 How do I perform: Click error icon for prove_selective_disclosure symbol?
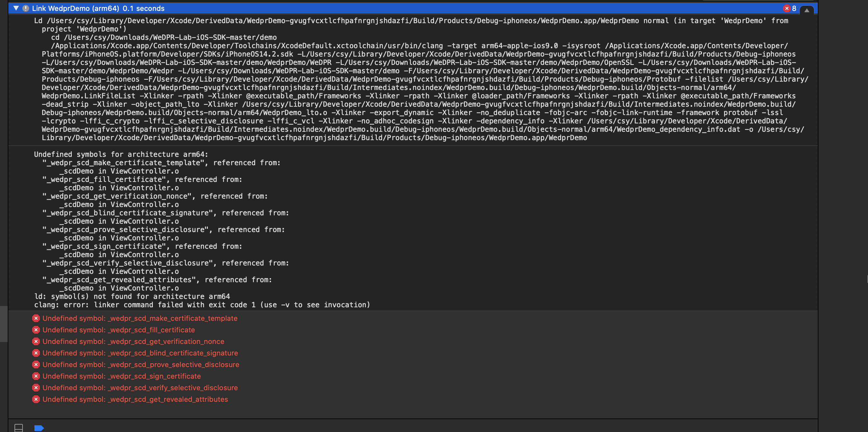pyautogui.click(x=36, y=364)
